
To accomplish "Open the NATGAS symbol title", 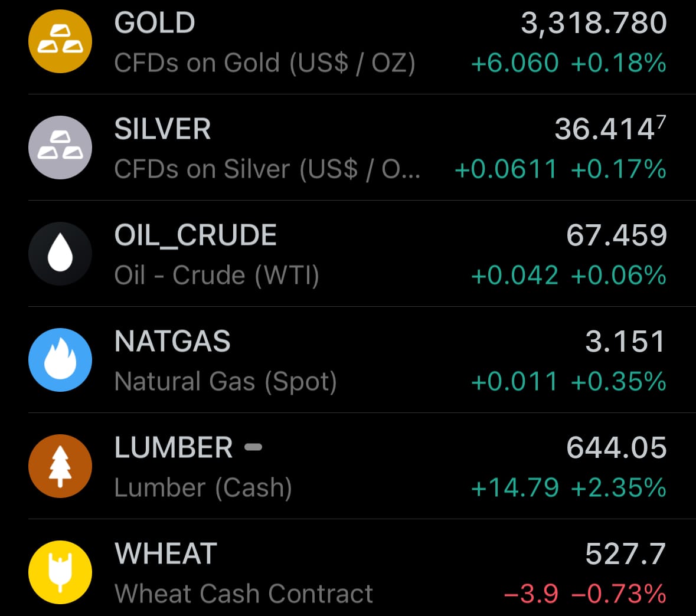I will (x=172, y=341).
